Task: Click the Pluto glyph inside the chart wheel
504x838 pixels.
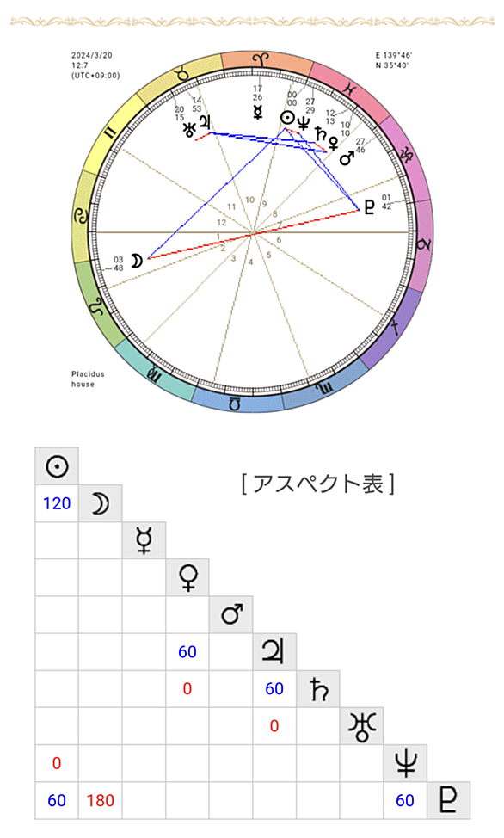Action: [369, 206]
